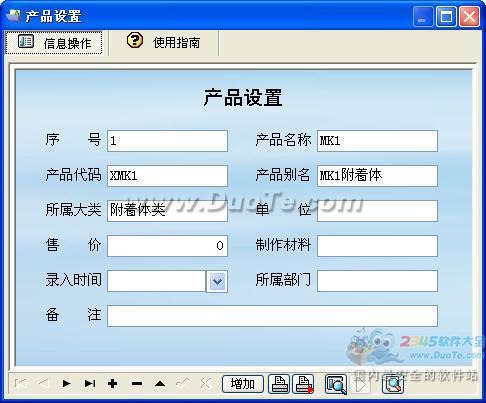Go to next record arrow
This screenshot has width=486, height=403.
[66, 384]
